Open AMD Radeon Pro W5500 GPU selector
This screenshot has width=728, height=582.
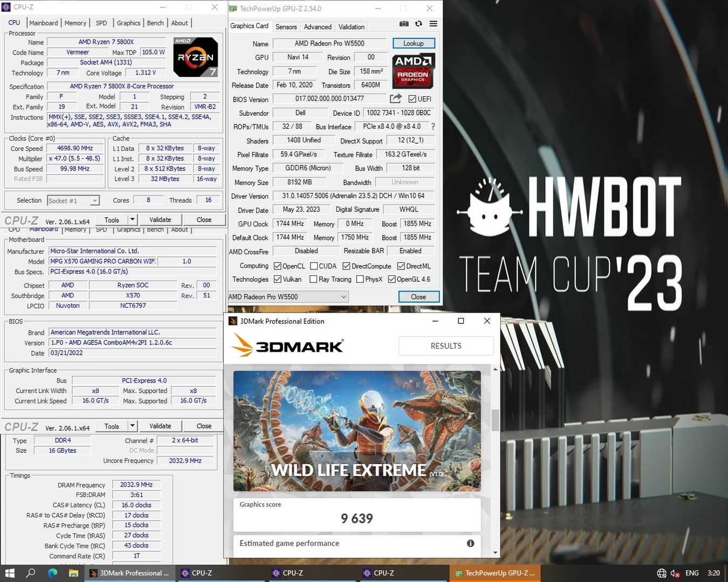click(288, 296)
